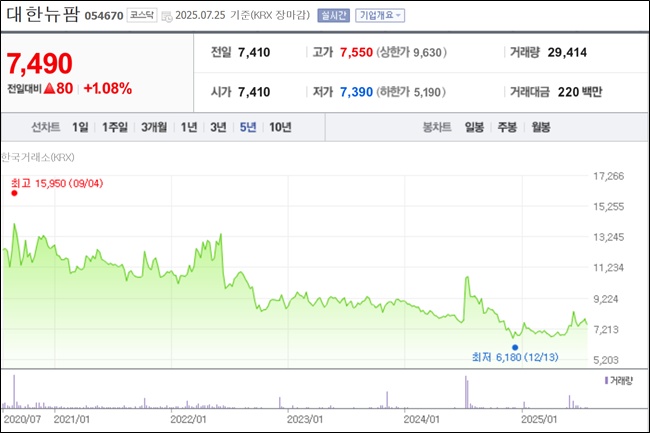
Task: Switch to 월봉 candle chart
Action: [541, 127]
